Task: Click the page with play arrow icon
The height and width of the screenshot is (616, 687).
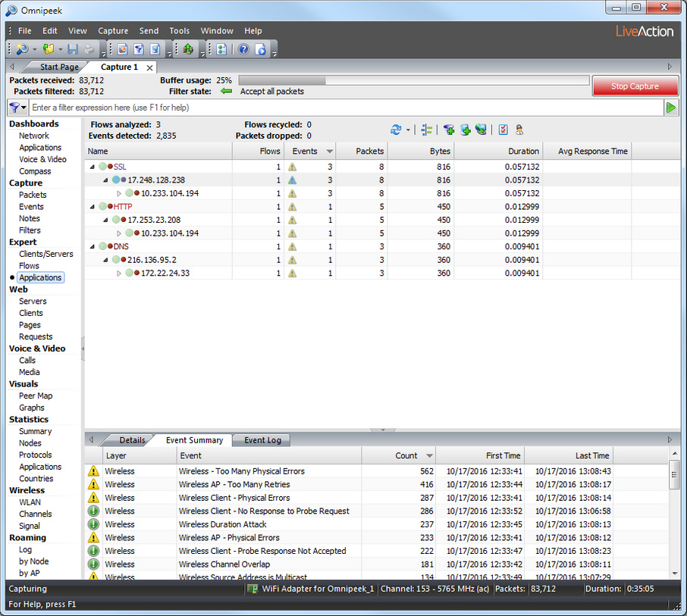Action: 261,49
